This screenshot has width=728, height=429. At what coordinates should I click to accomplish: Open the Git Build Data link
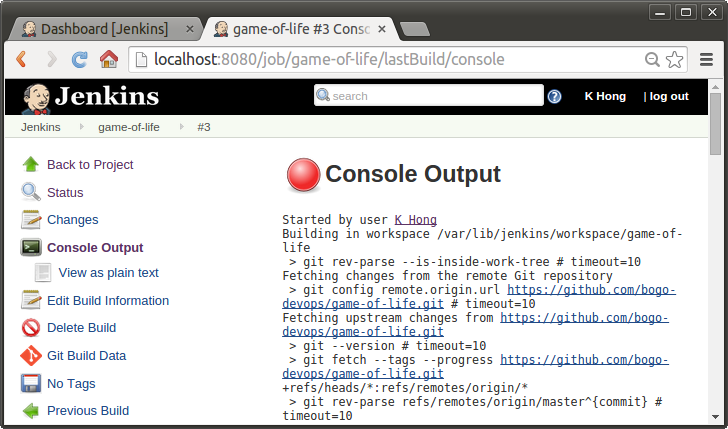click(86, 356)
